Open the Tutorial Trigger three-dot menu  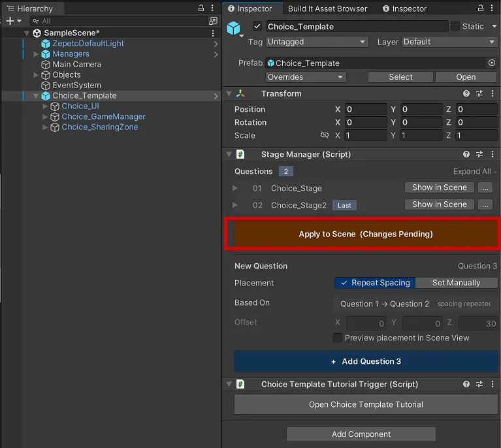pos(492,384)
